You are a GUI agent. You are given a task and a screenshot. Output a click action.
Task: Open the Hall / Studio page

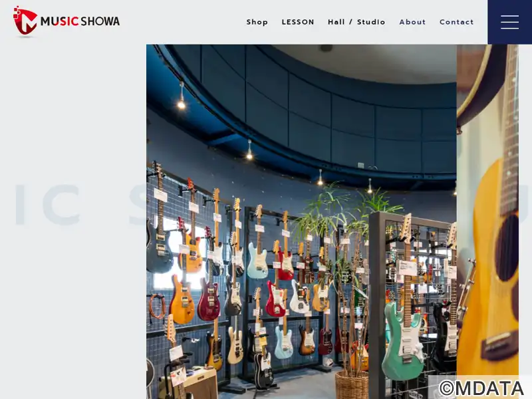tap(356, 22)
